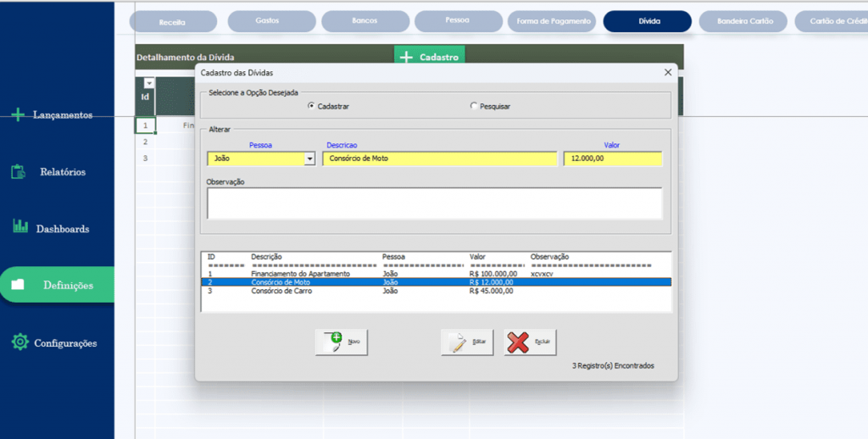Click the Editar pencil icon button
The width and height of the screenshot is (868, 439).
(x=467, y=342)
